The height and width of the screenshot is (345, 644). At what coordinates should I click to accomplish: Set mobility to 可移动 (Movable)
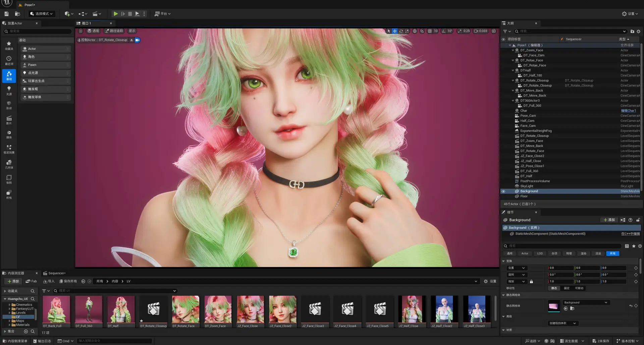pos(579,288)
